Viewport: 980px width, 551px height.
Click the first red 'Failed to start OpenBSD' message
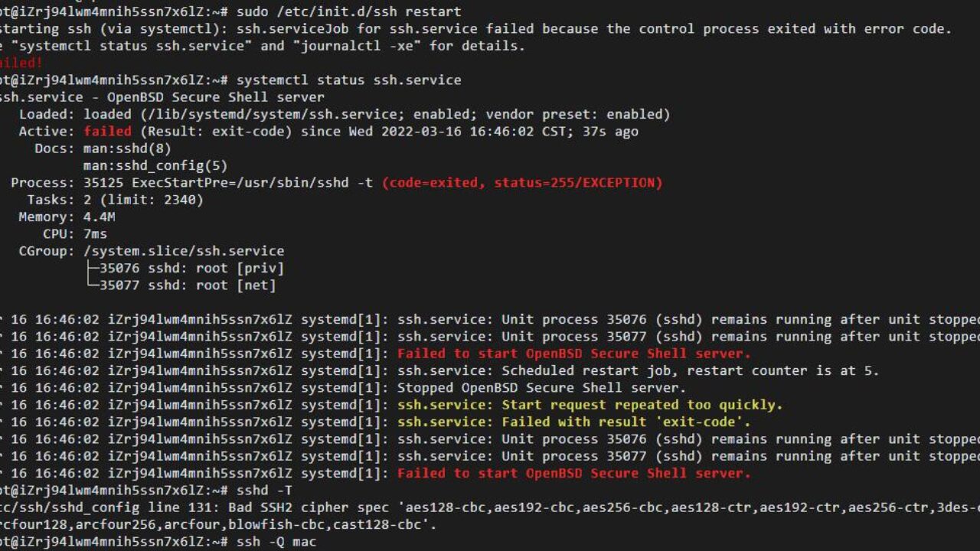pyautogui.click(x=574, y=353)
